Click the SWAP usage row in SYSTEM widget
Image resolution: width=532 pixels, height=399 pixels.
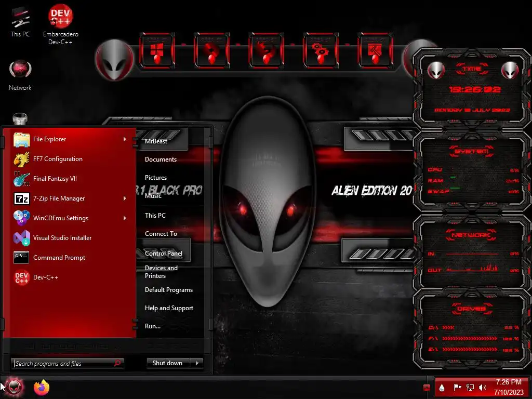click(x=473, y=192)
